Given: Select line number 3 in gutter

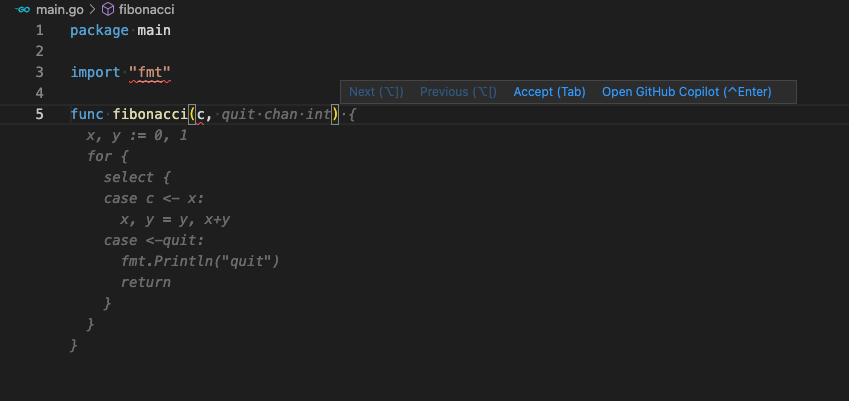Looking at the screenshot, I should [40, 72].
